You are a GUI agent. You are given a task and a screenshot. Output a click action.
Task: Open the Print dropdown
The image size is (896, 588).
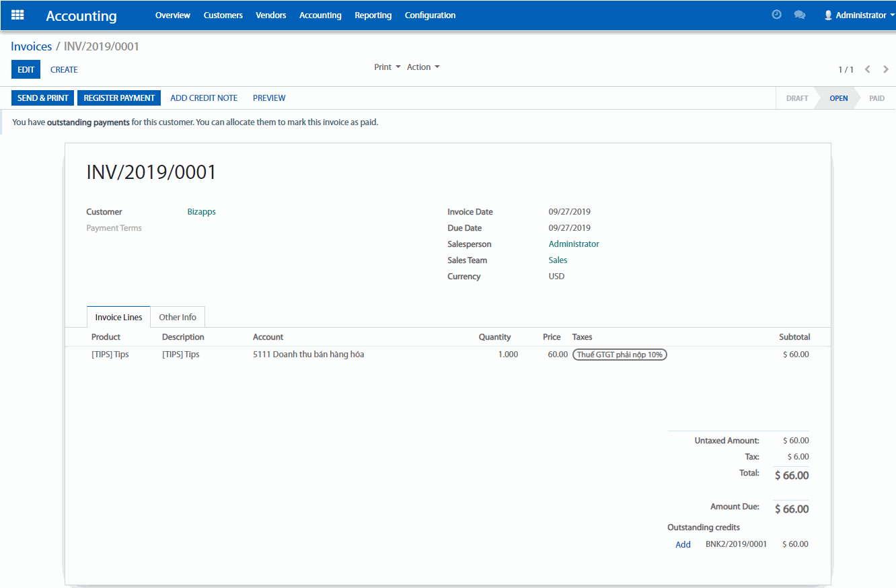(x=387, y=67)
